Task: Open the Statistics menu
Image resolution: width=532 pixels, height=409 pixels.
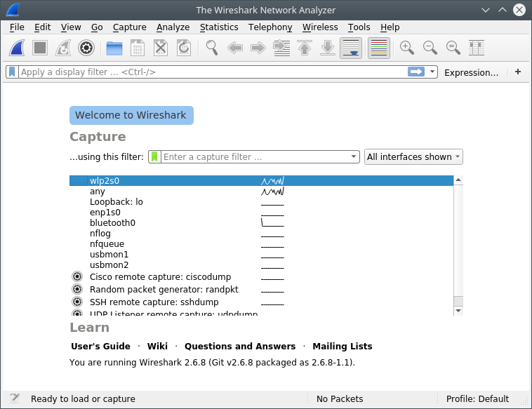Action: (219, 27)
